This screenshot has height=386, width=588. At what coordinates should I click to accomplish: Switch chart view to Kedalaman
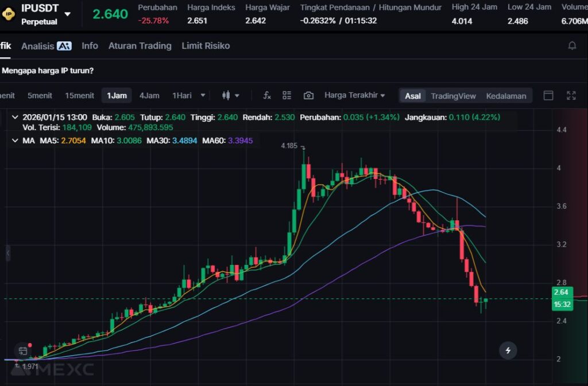(x=506, y=96)
